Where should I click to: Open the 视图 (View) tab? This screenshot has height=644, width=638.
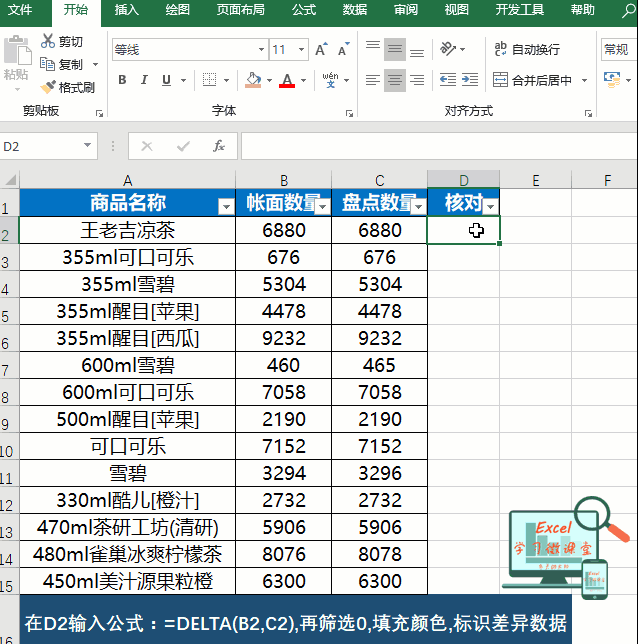pos(456,9)
